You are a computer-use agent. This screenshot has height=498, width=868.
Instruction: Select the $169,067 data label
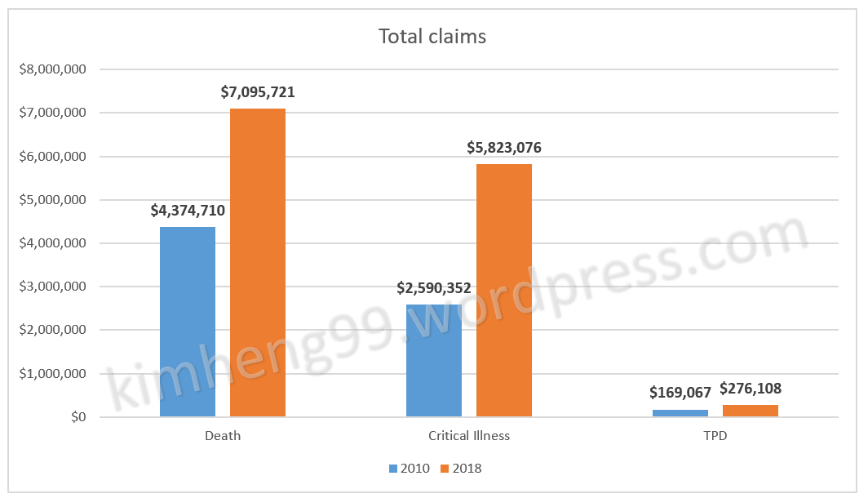pyautogui.click(x=680, y=393)
